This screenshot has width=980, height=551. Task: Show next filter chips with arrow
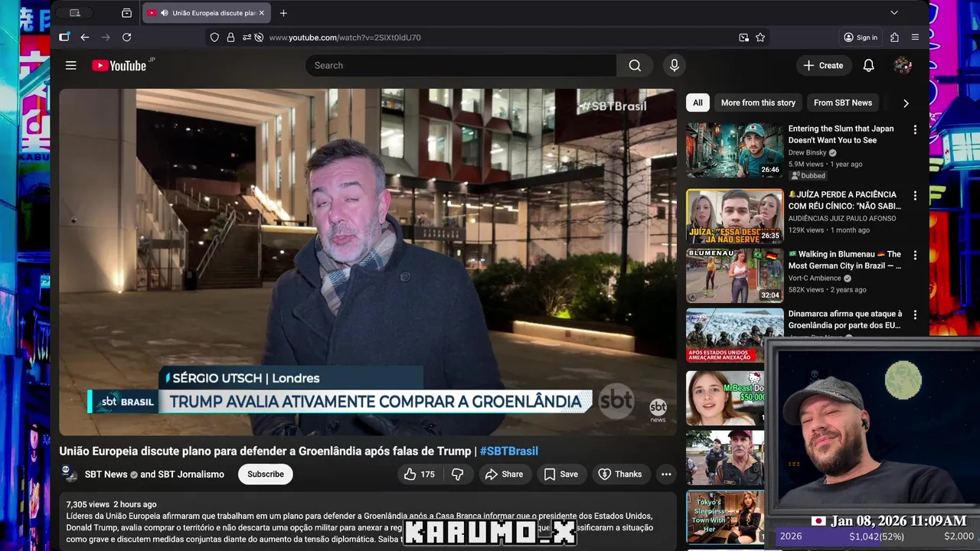[906, 103]
